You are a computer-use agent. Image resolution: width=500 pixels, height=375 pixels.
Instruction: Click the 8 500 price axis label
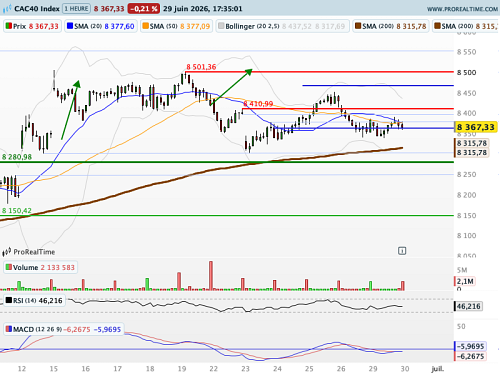tap(466, 73)
